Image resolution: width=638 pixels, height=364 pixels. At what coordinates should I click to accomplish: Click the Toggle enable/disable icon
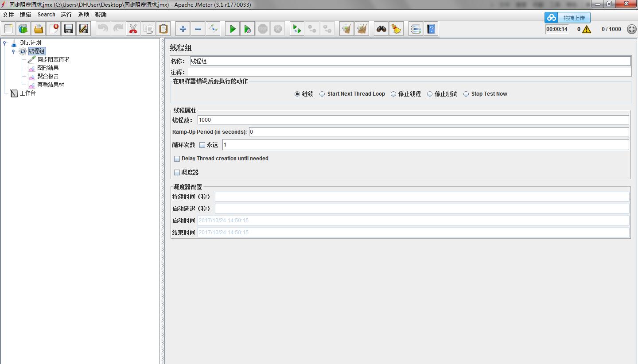tap(213, 29)
